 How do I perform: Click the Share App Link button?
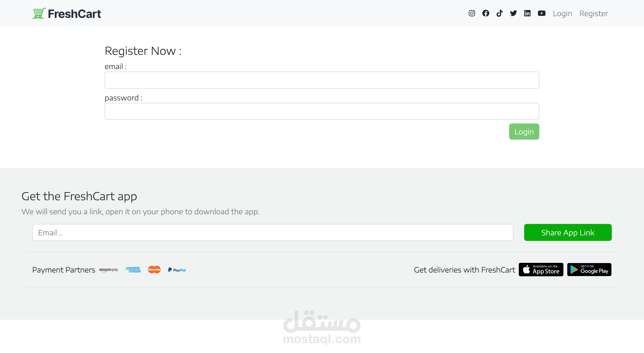pyautogui.click(x=568, y=232)
